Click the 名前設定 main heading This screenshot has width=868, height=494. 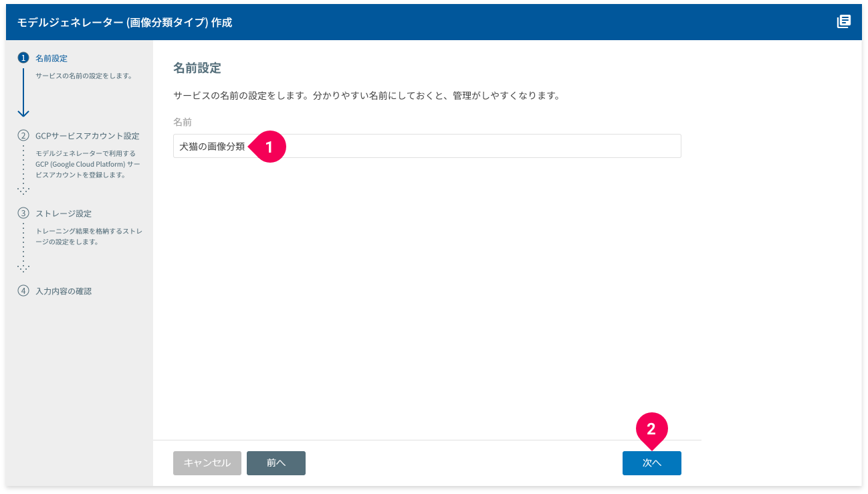(x=197, y=68)
